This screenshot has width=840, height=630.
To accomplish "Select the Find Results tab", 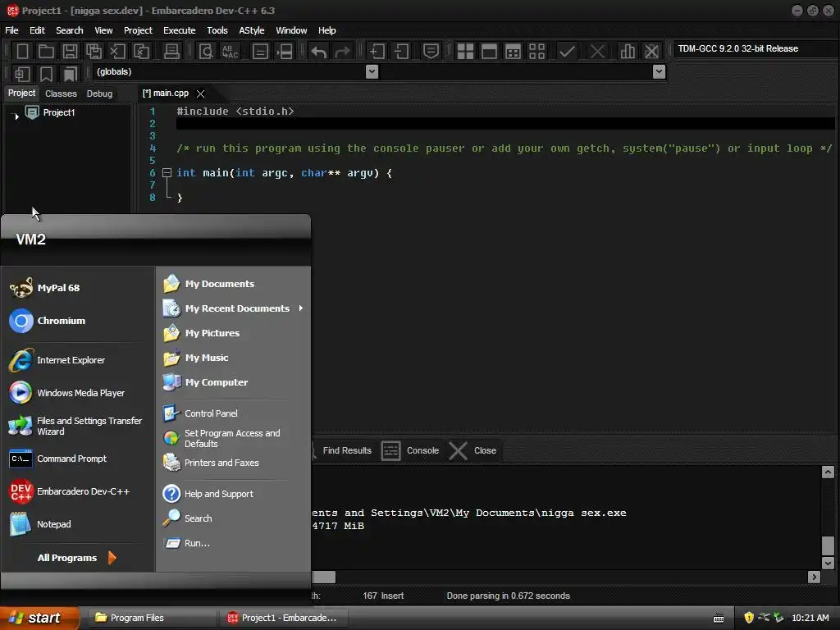I will (x=347, y=450).
